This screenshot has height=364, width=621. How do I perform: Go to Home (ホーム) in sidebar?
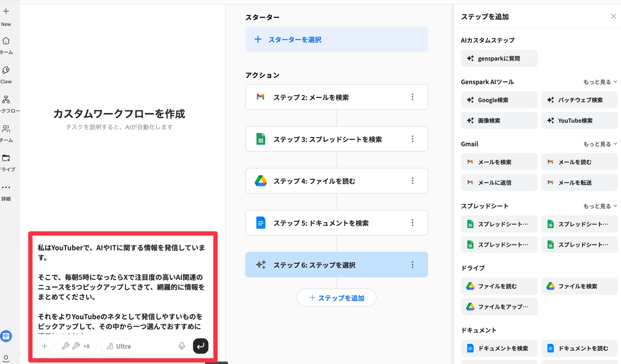click(6, 41)
